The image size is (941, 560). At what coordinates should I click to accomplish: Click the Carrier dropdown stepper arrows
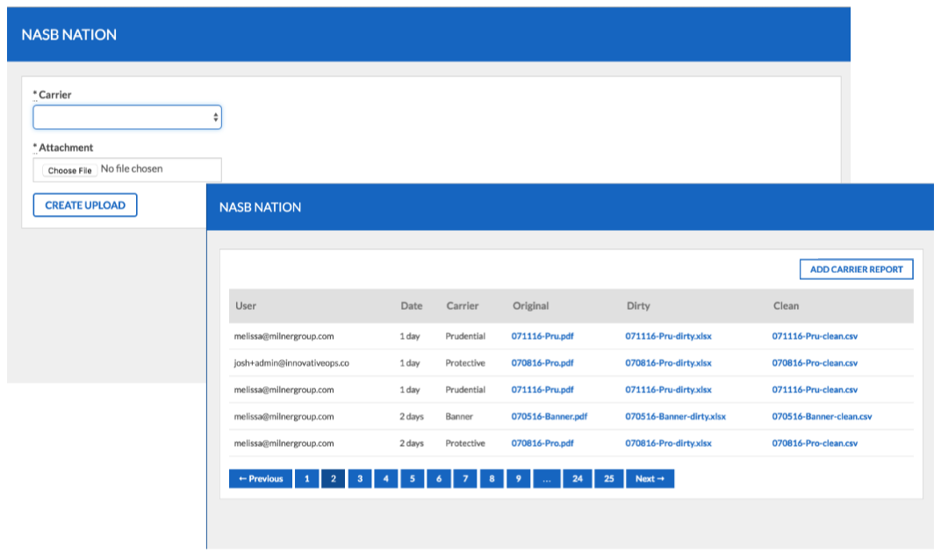coord(214,116)
